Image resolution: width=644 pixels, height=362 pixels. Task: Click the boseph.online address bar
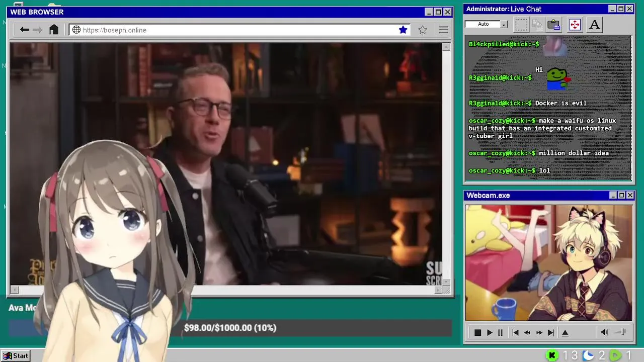coord(239,30)
